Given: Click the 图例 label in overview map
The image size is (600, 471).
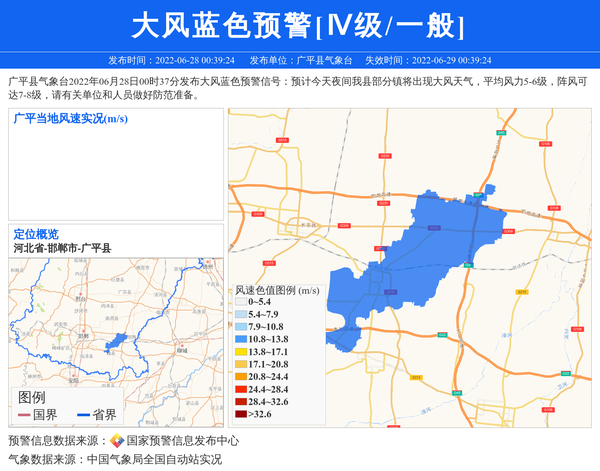Looking at the screenshot, I should tap(32, 398).
